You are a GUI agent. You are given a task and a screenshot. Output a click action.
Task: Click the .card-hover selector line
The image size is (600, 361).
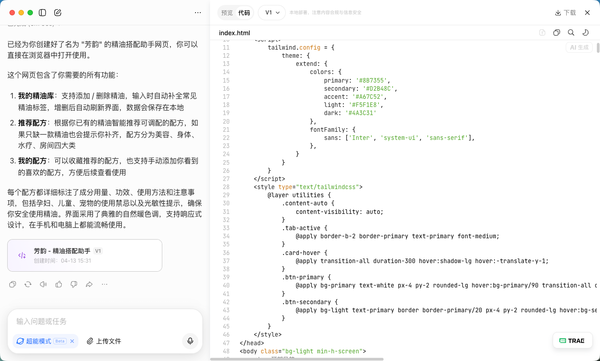click(305, 253)
